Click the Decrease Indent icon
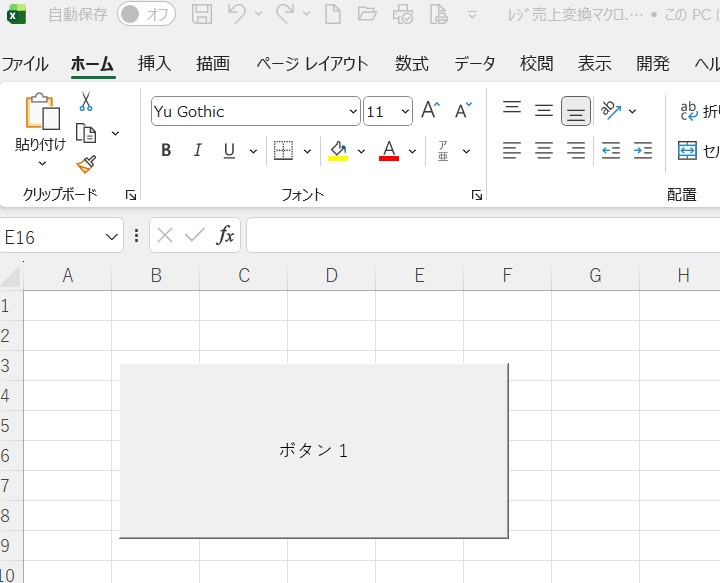720x583 pixels. (x=611, y=151)
